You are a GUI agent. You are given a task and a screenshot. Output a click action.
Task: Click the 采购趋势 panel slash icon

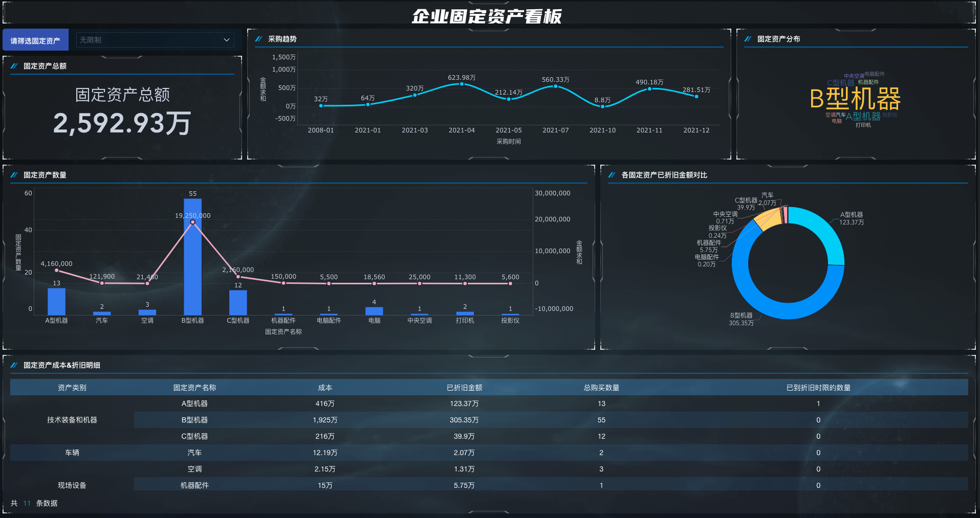pyautogui.click(x=258, y=39)
